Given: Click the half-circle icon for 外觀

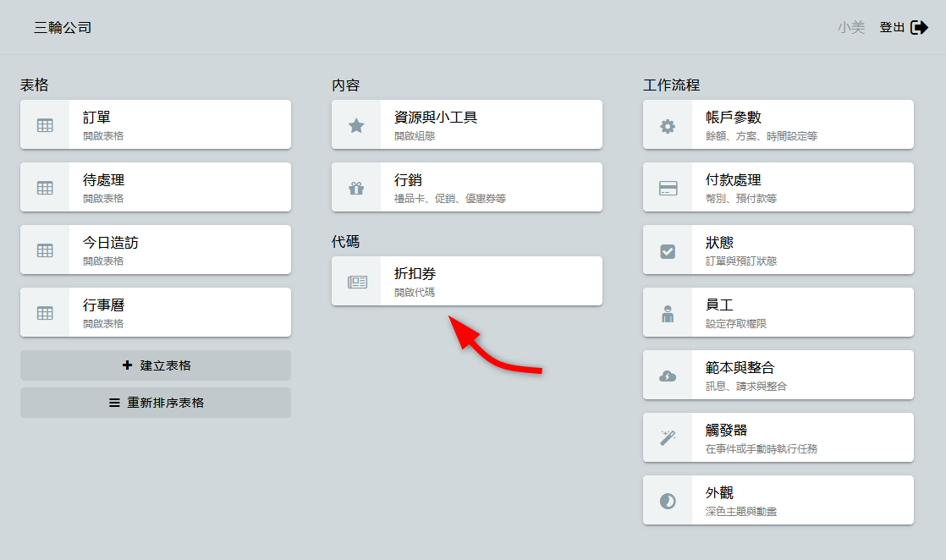Looking at the screenshot, I should [x=668, y=501].
